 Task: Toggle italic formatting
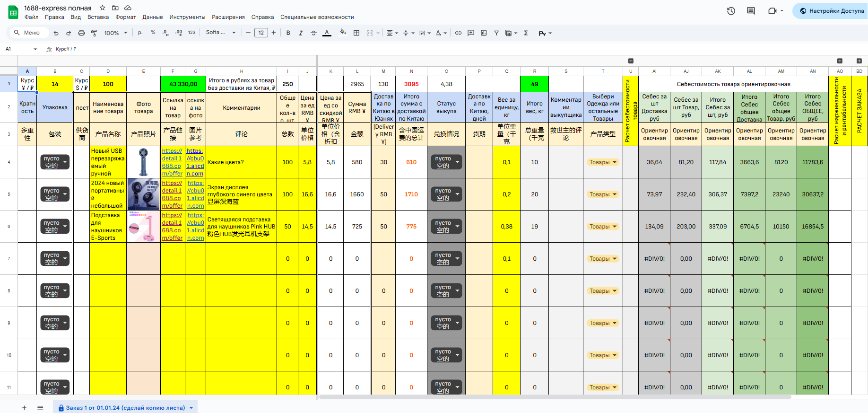click(301, 33)
